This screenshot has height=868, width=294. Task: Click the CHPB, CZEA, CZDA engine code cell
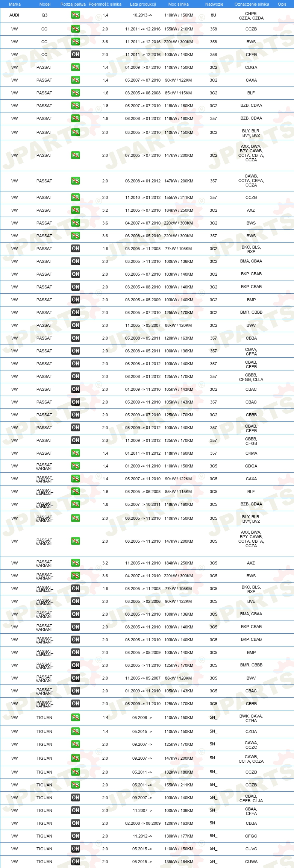point(251,16)
